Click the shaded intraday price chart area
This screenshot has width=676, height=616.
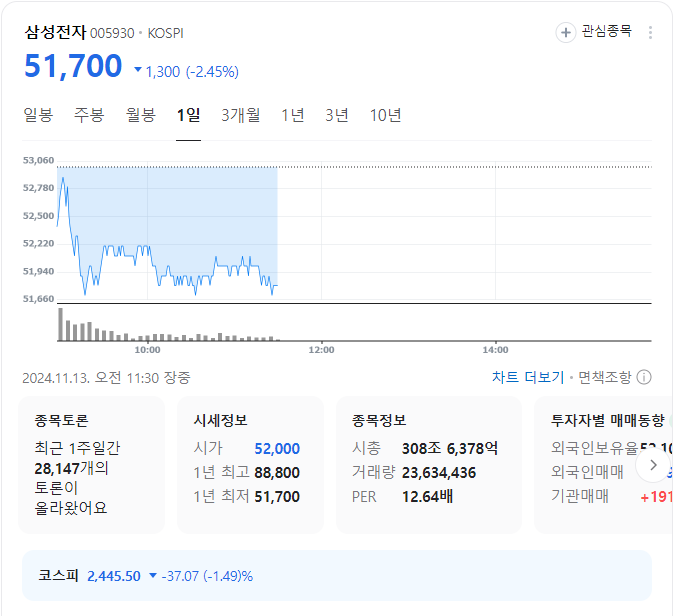[x=167, y=233]
